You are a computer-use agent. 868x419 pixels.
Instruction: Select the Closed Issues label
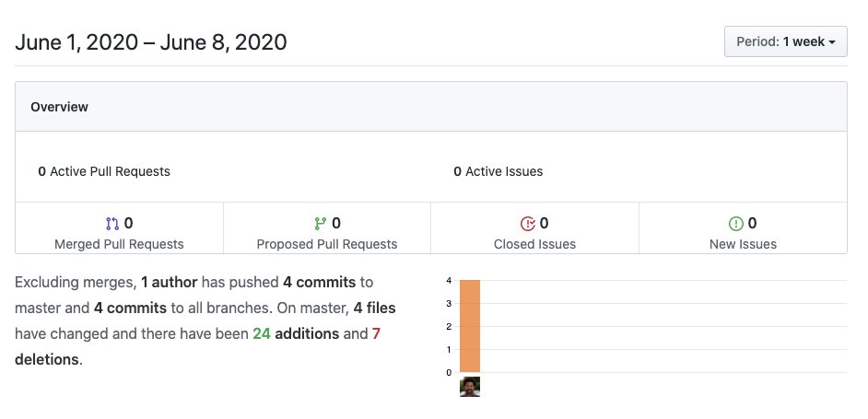pyautogui.click(x=534, y=244)
